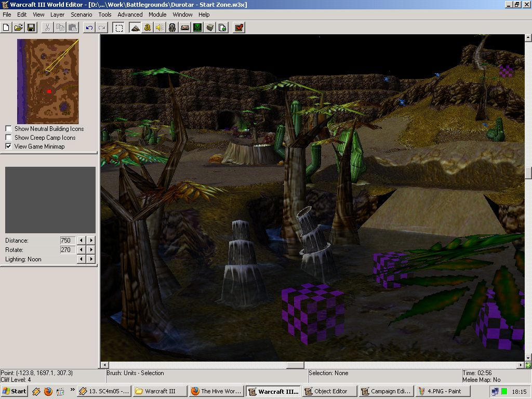This screenshot has height=399, width=532.
Task: Open the Object Editor helmet icon
Action: (x=172, y=28)
